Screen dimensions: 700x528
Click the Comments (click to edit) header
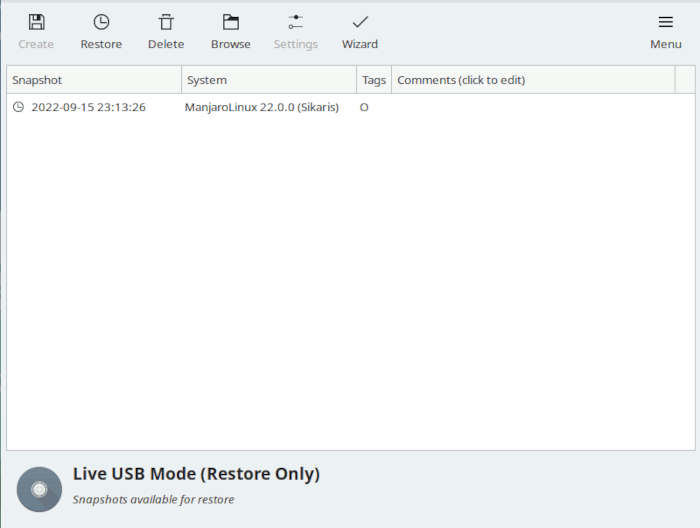coord(533,80)
